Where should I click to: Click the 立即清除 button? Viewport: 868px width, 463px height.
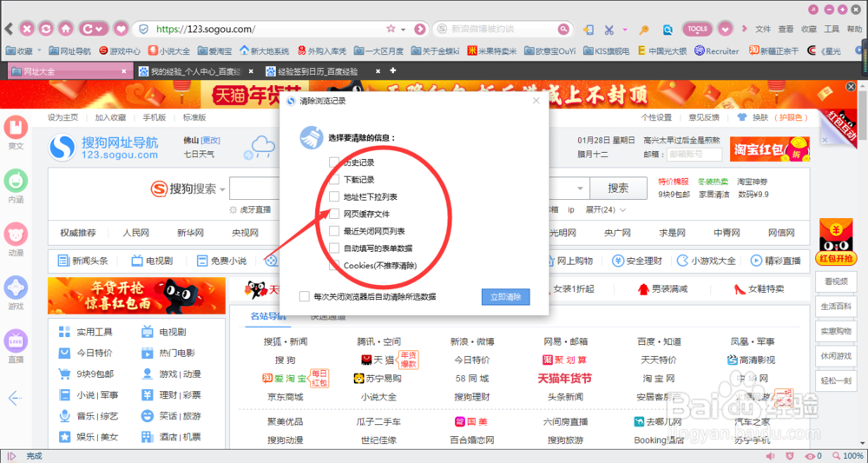[x=505, y=297]
